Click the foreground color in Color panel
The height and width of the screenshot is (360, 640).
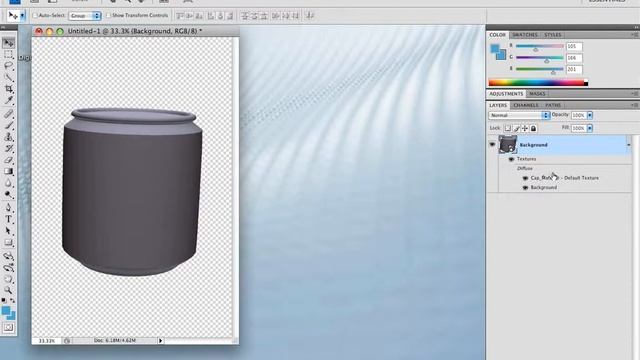pyautogui.click(x=495, y=49)
